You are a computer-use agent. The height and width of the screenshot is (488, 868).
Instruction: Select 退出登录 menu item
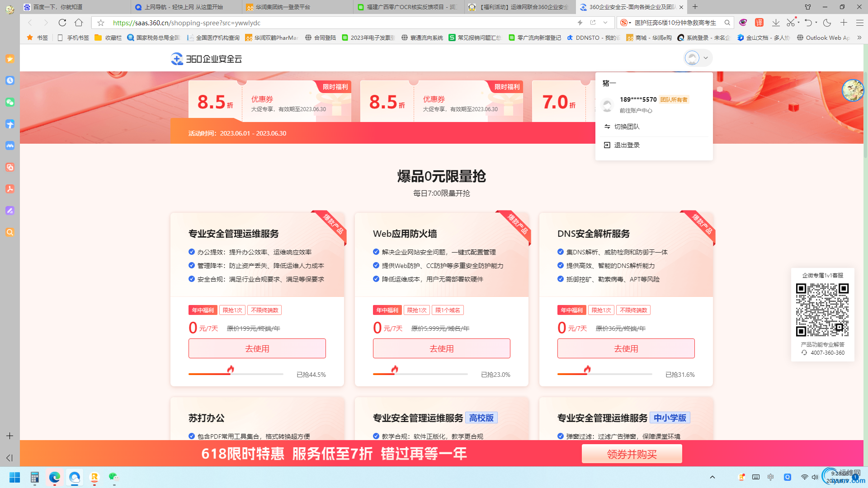click(627, 145)
